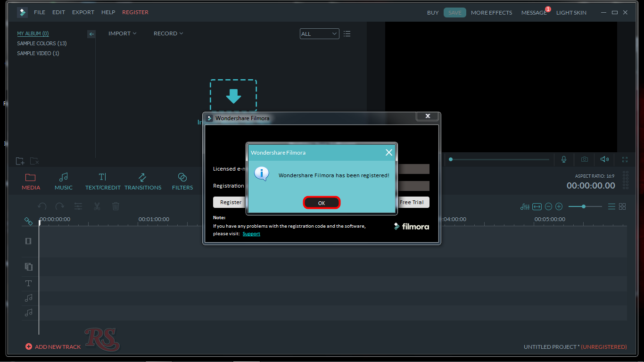This screenshot has height=362, width=644.
Task: Switch to the TRANSITIONS tab
Action: tap(143, 181)
